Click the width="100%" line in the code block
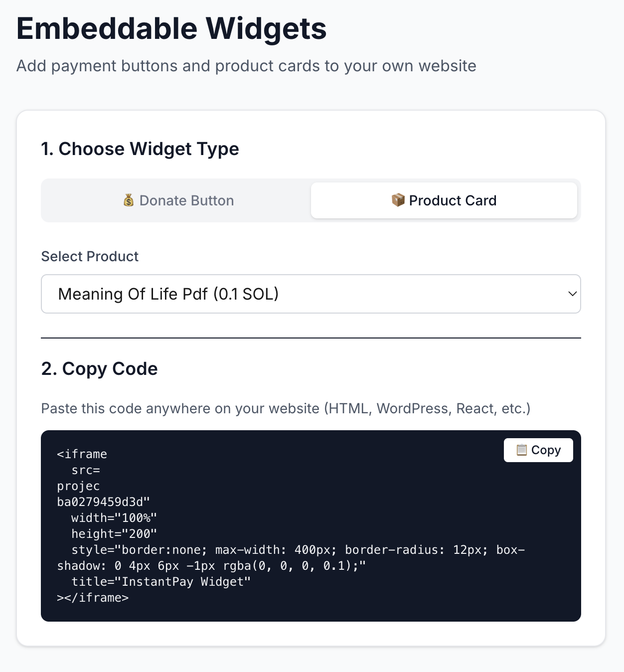This screenshot has width=624, height=672. (x=114, y=518)
